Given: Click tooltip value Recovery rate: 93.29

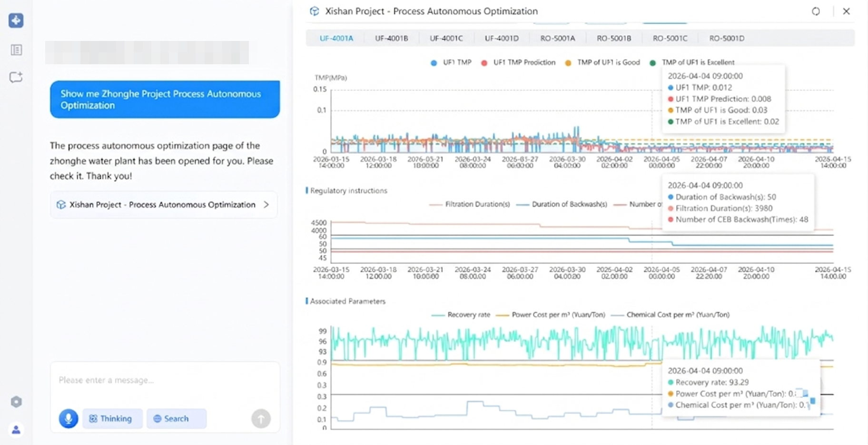Looking at the screenshot, I should (708, 382).
